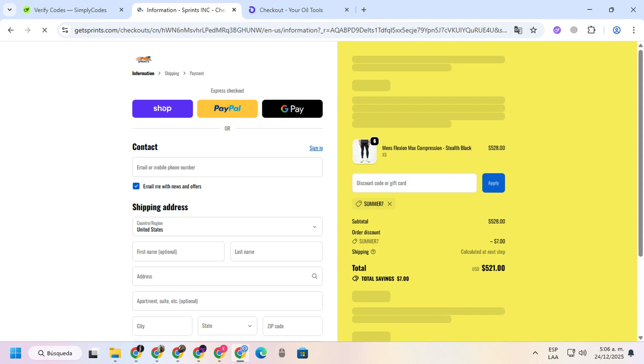The width and height of the screenshot is (644, 364).
Task: Open the tab search dropdown arrow
Action: pyautogui.click(x=9, y=9)
